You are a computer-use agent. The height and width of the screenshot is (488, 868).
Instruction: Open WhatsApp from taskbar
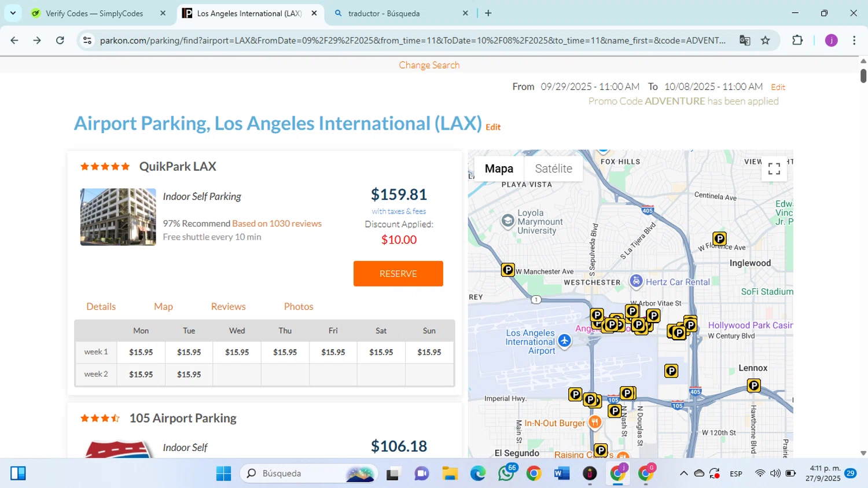coord(506,474)
